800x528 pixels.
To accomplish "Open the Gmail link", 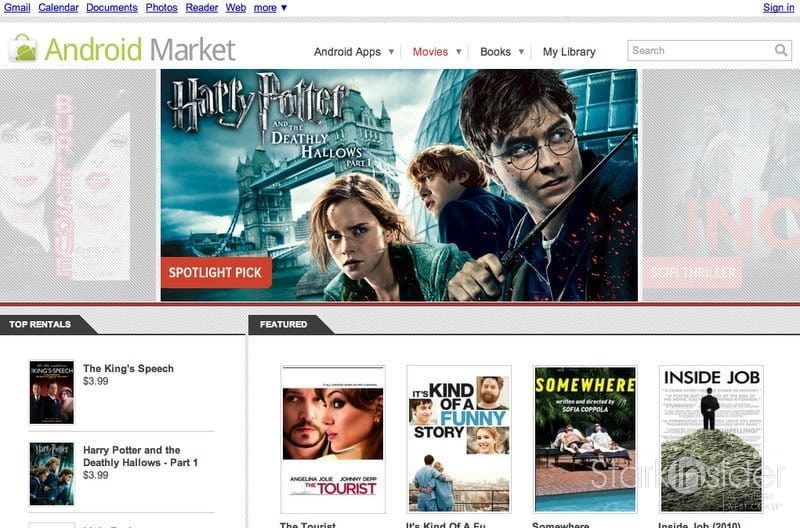I will tap(17, 8).
